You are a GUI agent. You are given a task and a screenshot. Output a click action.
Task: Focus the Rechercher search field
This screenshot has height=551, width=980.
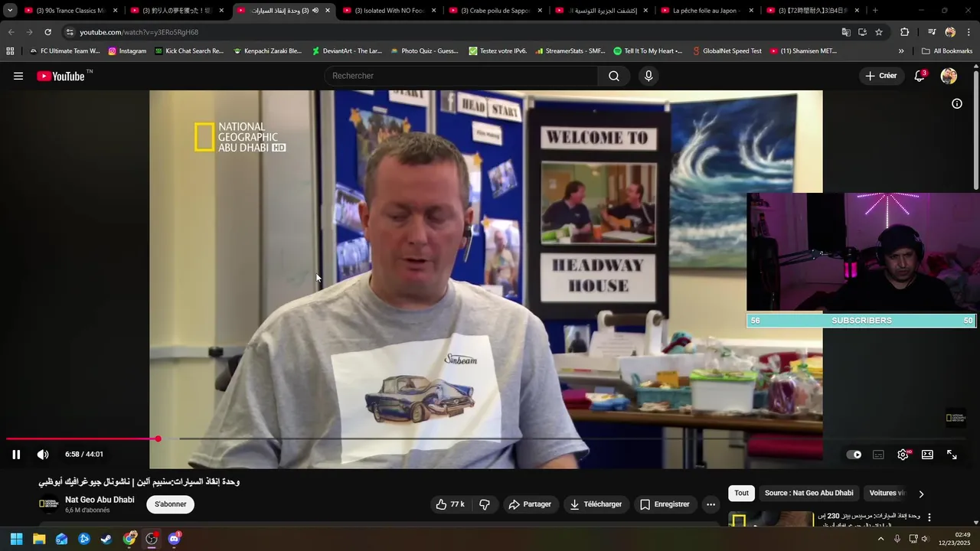tap(462, 76)
